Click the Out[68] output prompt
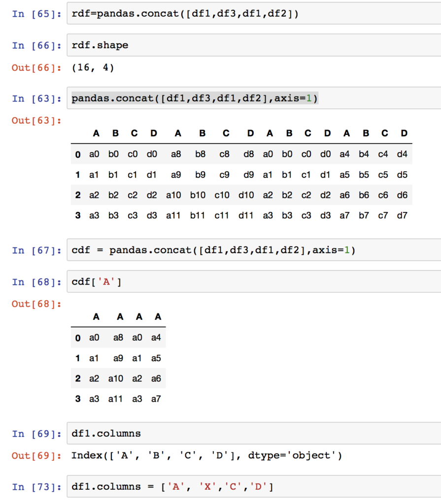Image resolution: width=441 pixels, height=504 pixels. [36, 304]
